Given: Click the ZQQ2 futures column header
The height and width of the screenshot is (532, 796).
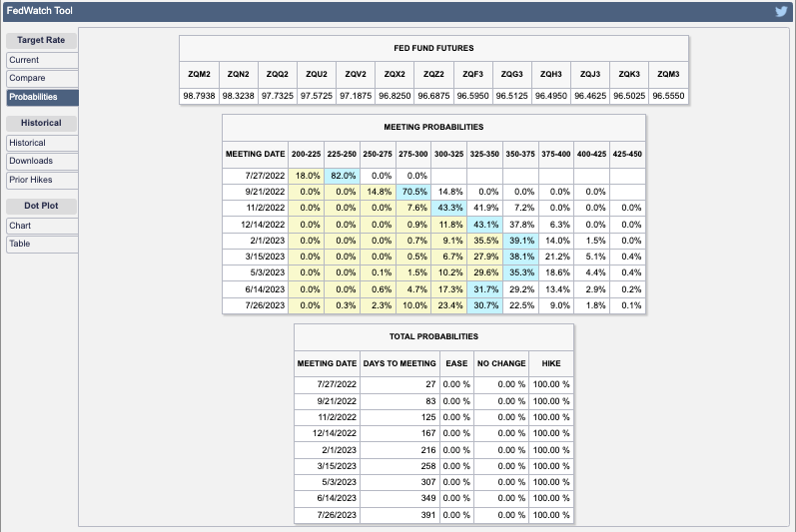Looking at the screenshot, I should 278,74.
